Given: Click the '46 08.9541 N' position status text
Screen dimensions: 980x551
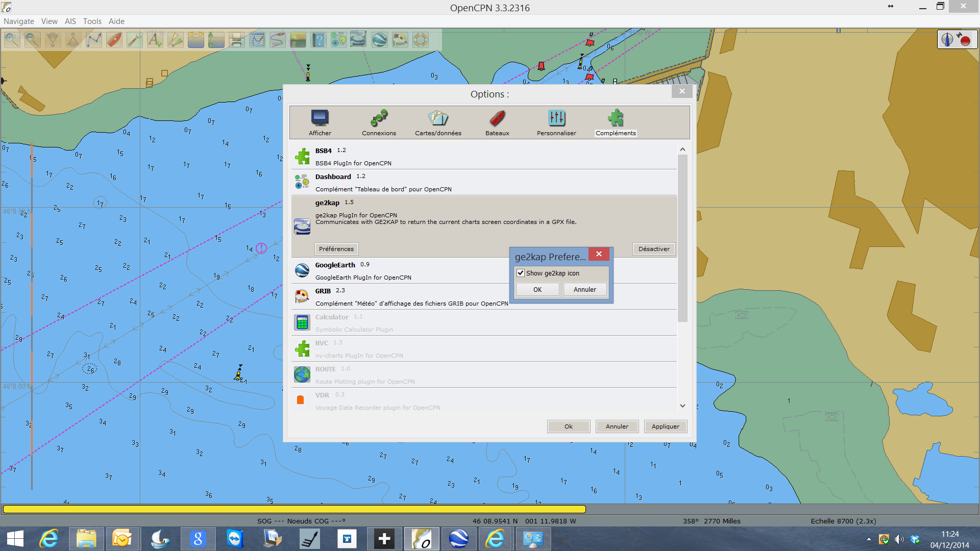Looking at the screenshot, I should tap(495, 521).
